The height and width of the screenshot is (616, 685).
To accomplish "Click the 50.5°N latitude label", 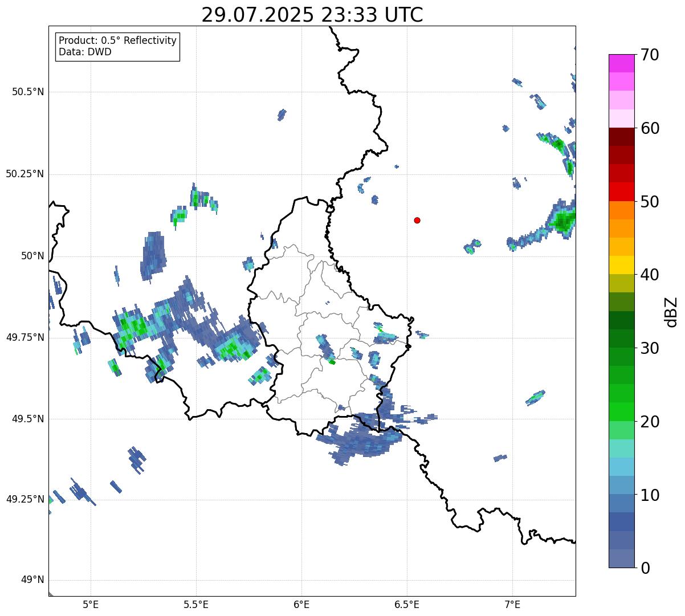I will point(28,92).
